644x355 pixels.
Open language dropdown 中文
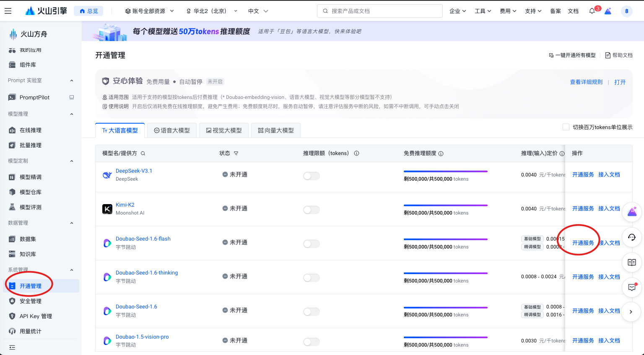click(258, 11)
